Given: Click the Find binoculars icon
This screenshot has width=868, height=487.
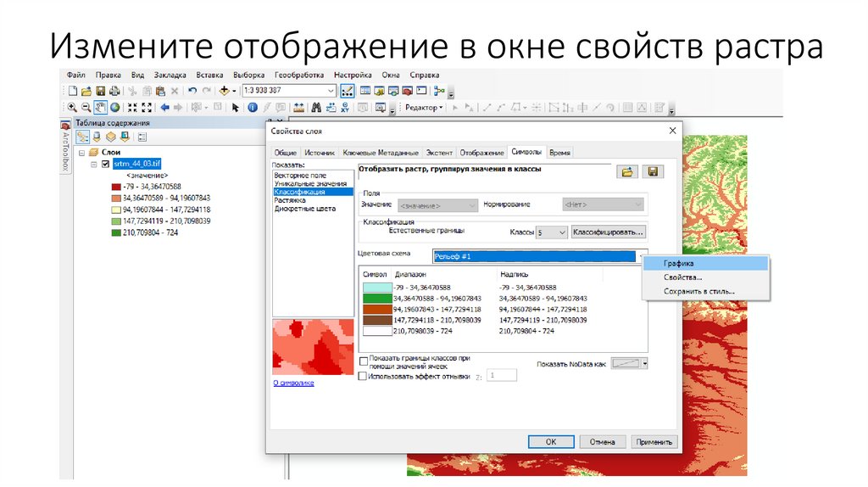Looking at the screenshot, I should (x=316, y=108).
